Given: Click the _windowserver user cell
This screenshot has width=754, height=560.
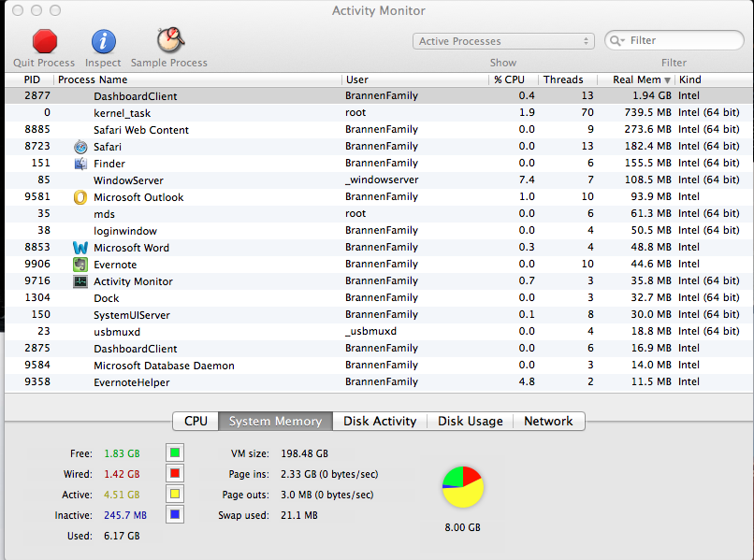Looking at the screenshot, I should click(382, 179).
